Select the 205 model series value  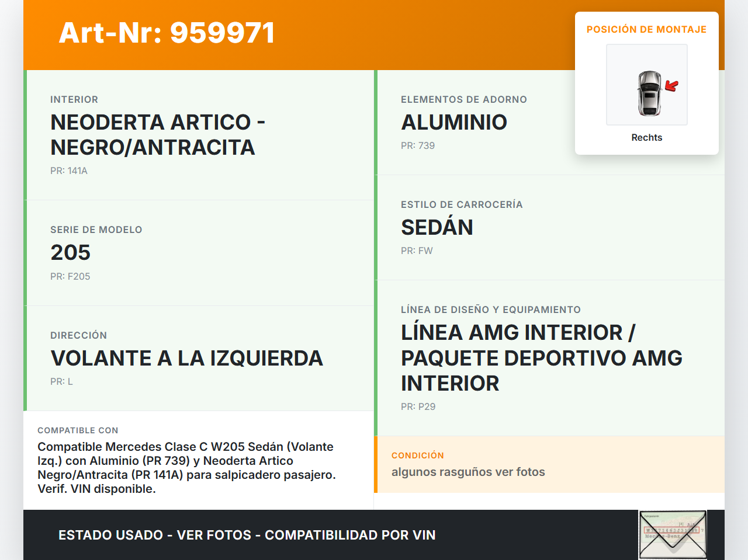coord(71,253)
